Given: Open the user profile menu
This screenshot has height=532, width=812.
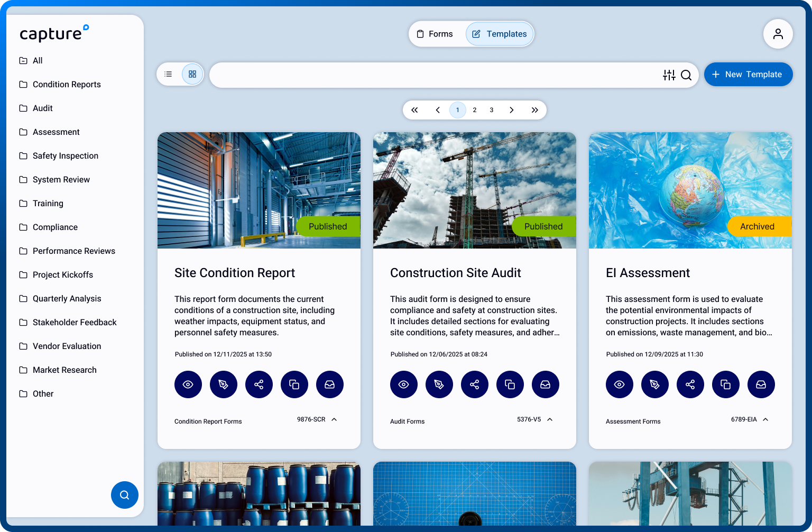Looking at the screenshot, I should 778,34.
